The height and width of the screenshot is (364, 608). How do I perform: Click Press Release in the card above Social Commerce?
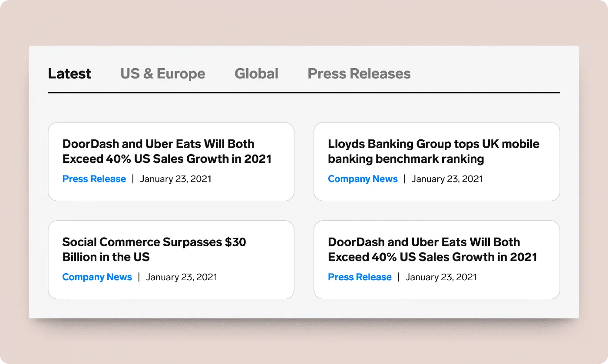(94, 179)
